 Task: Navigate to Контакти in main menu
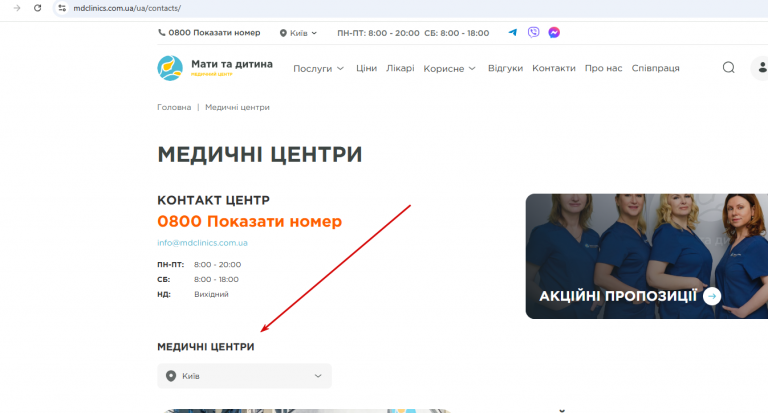pos(553,68)
